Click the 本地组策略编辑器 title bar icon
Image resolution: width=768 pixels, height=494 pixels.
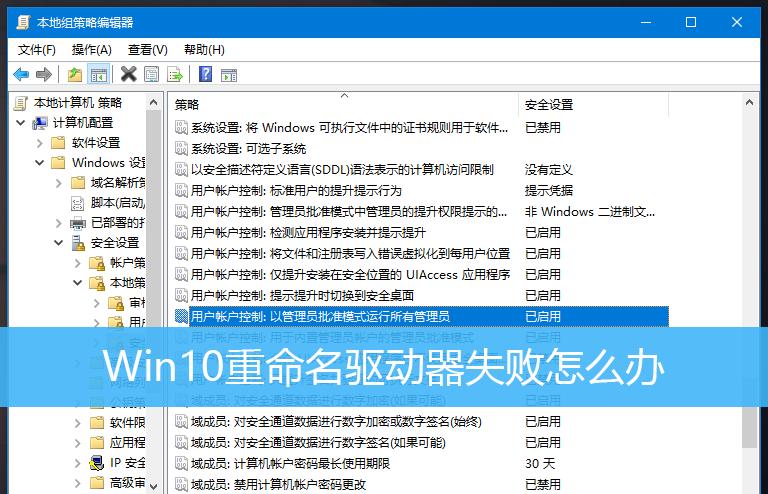point(23,22)
